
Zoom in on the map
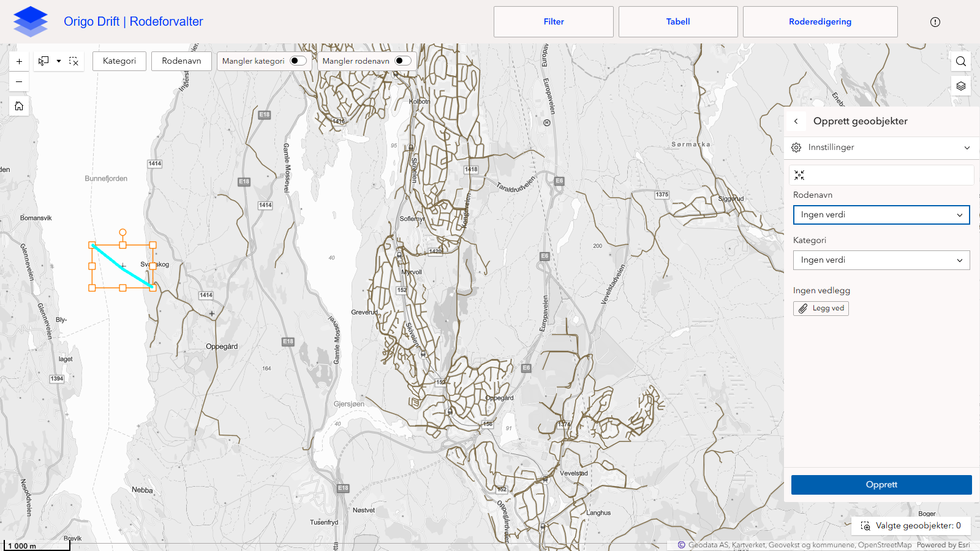coord(19,61)
